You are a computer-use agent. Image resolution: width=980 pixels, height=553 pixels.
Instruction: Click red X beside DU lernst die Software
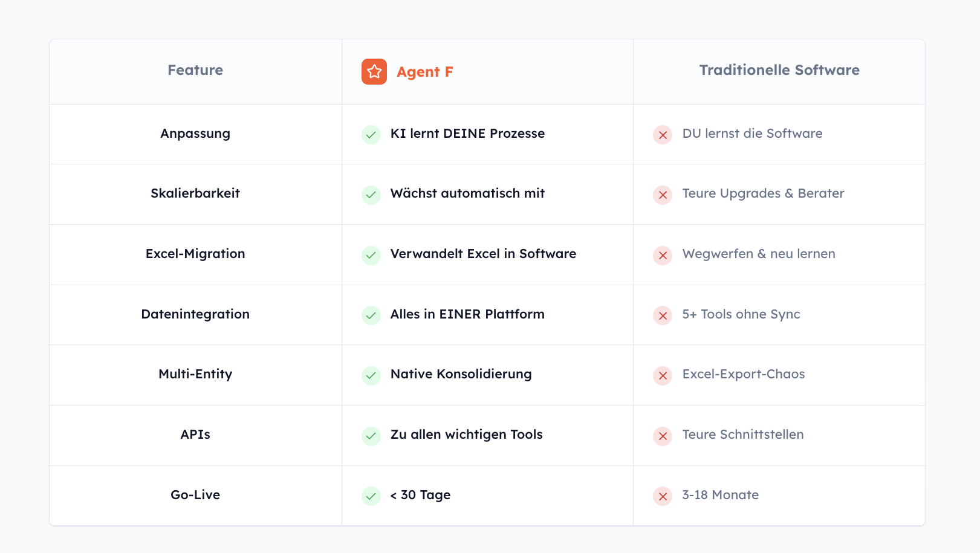663,135
